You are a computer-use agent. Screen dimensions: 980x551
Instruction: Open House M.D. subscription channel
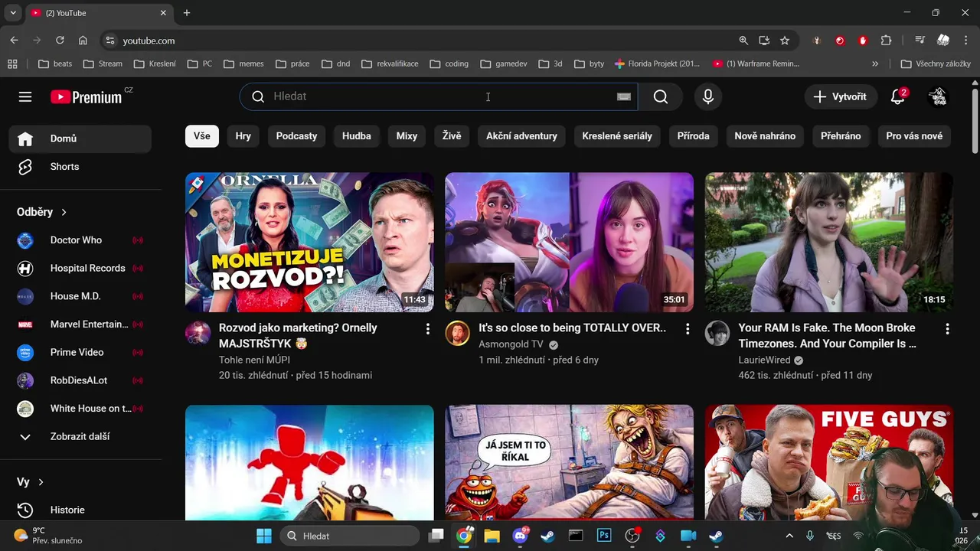(x=80, y=296)
